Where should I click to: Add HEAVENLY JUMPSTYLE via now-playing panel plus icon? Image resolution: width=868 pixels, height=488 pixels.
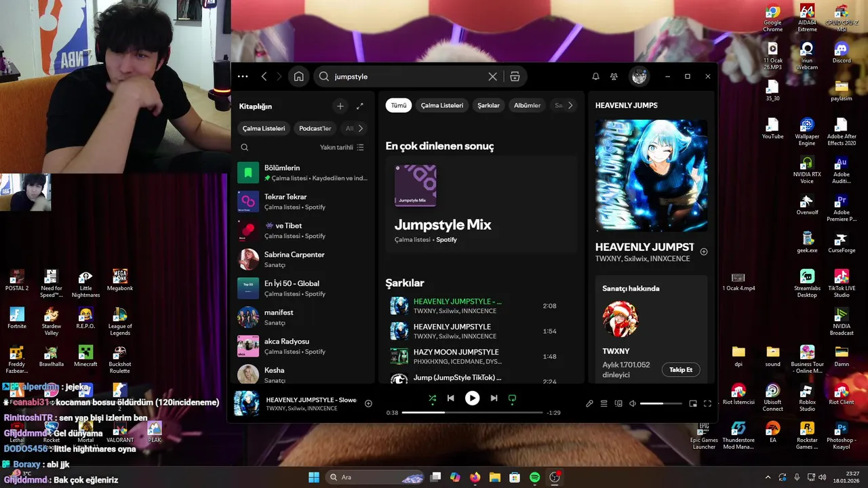point(703,251)
